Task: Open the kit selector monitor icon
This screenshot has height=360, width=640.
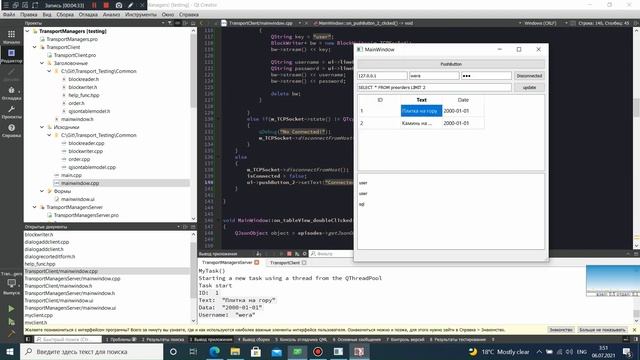Action: pyautogui.click(x=11, y=283)
